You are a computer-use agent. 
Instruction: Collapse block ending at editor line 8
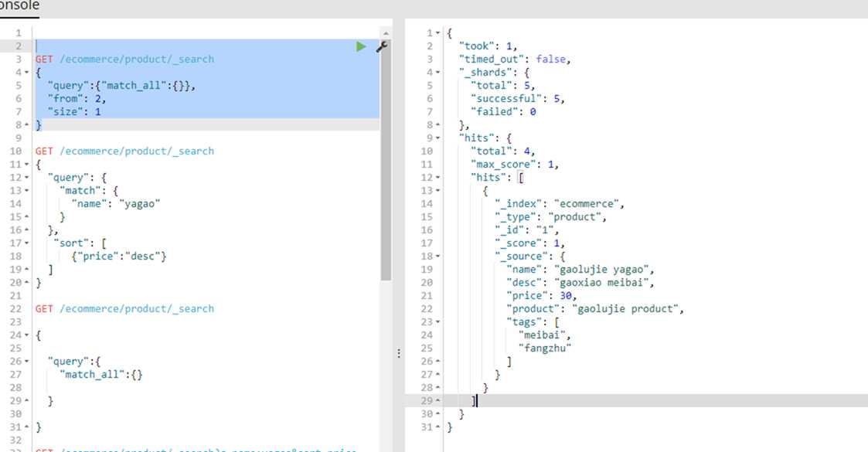pyautogui.click(x=26, y=125)
